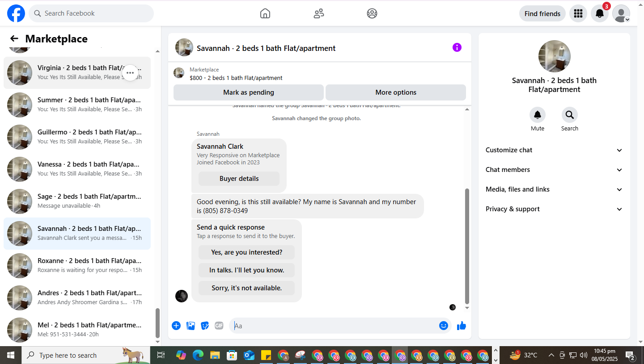Open Microsoft Store from the taskbar
Viewport: 644px width, 364px height.
pyautogui.click(x=232, y=355)
